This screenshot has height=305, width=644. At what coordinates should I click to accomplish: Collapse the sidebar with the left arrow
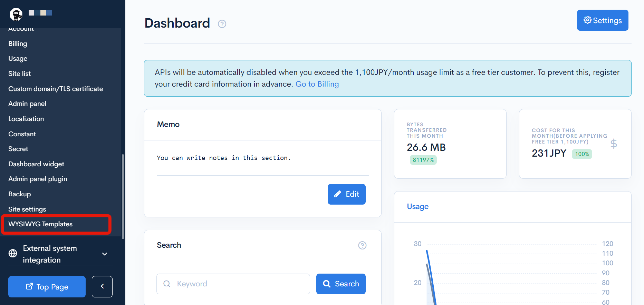coord(102,286)
